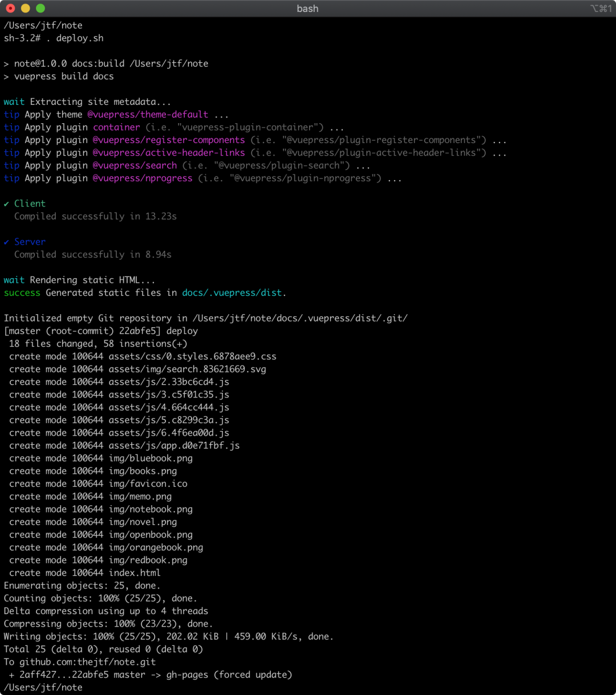
Task: Click 'assets/js/4.664cc444.js' file name
Action: pos(169,407)
